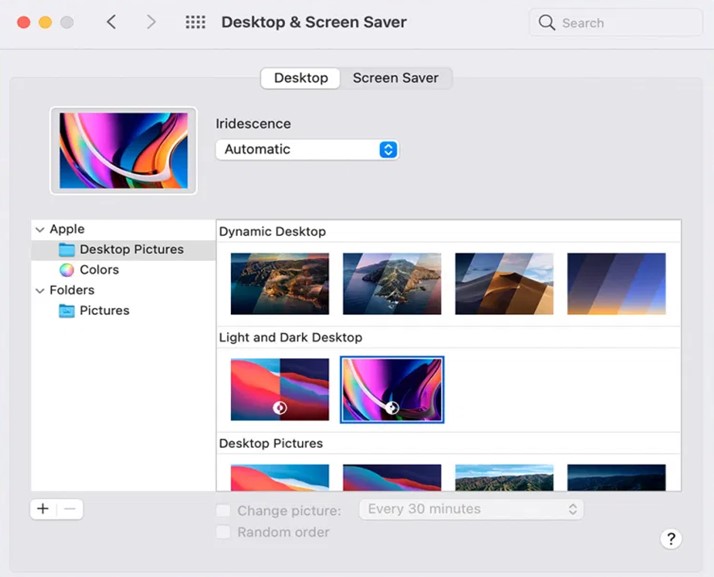Pick green hills thumbnail in Desktop Pictures
The height and width of the screenshot is (577, 714).
pyautogui.click(x=504, y=477)
